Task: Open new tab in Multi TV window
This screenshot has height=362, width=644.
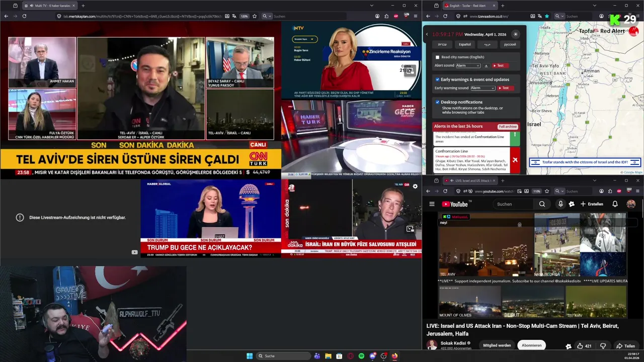Action: pos(83,6)
